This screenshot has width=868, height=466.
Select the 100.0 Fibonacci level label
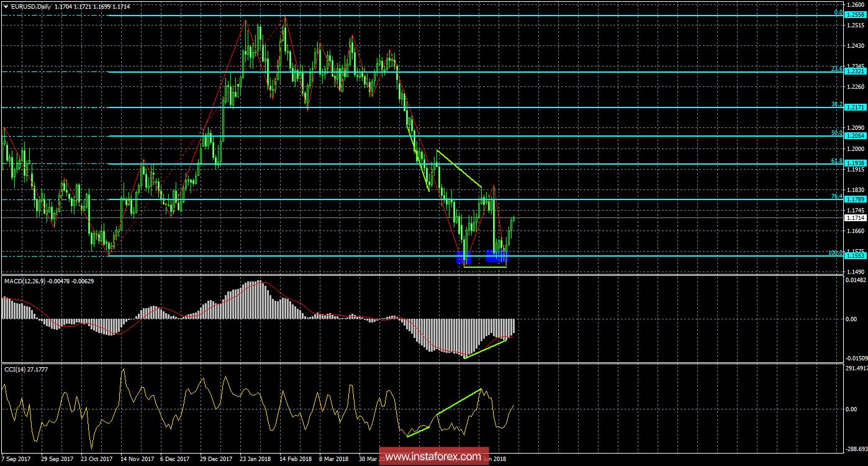[835, 253]
